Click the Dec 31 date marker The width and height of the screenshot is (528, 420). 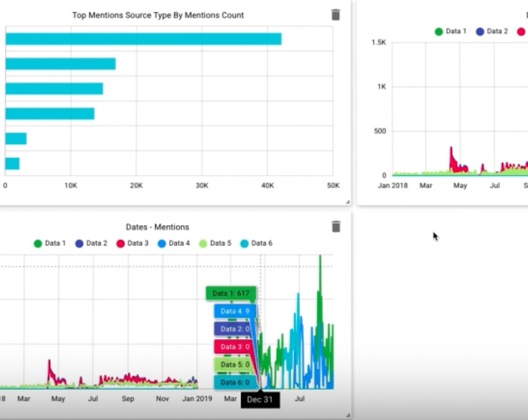pos(260,400)
